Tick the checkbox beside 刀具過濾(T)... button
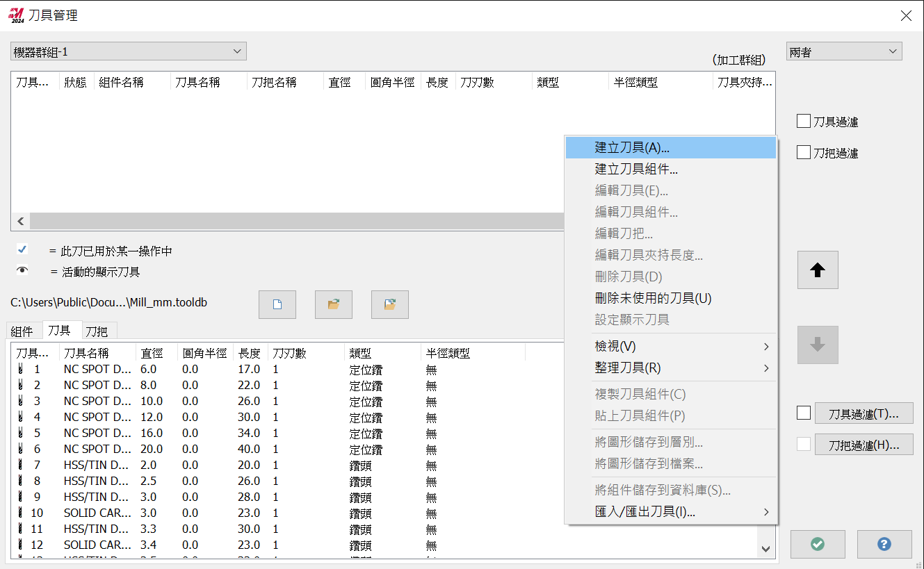 point(804,413)
